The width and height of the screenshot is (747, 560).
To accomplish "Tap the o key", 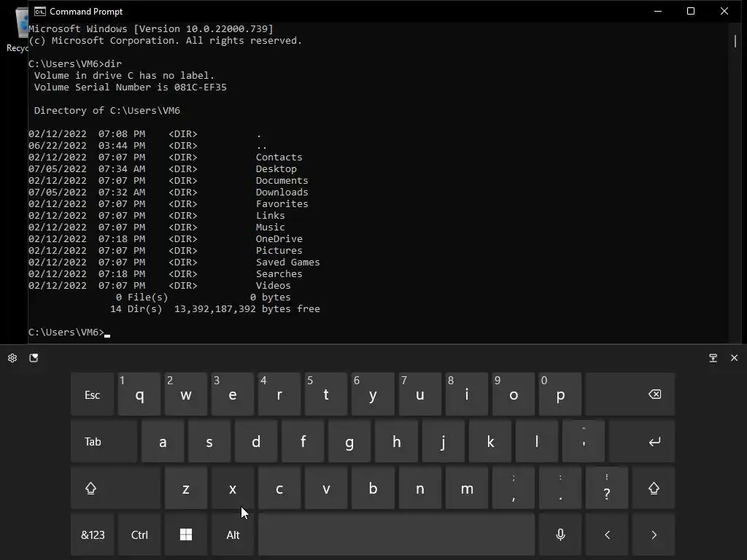I will (x=513, y=394).
